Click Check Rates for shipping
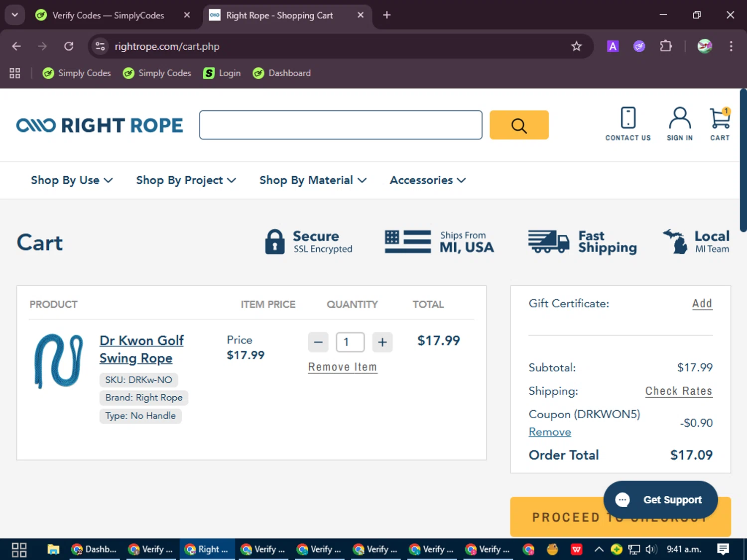Viewport: 747px width, 560px height. pyautogui.click(x=678, y=391)
